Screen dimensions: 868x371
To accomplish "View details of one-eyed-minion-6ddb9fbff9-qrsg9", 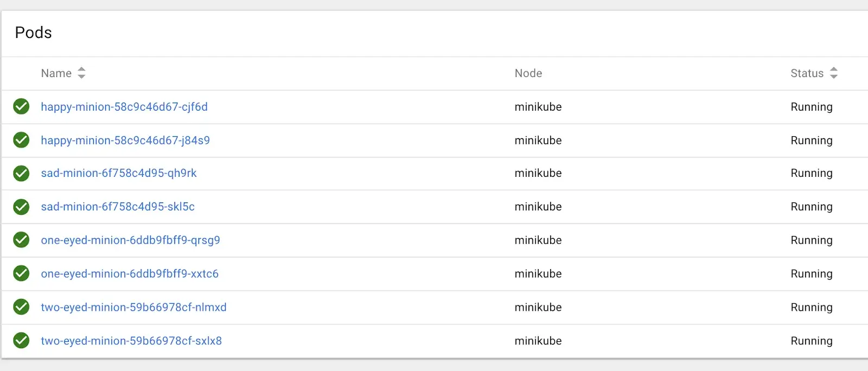I will coord(131,240).
